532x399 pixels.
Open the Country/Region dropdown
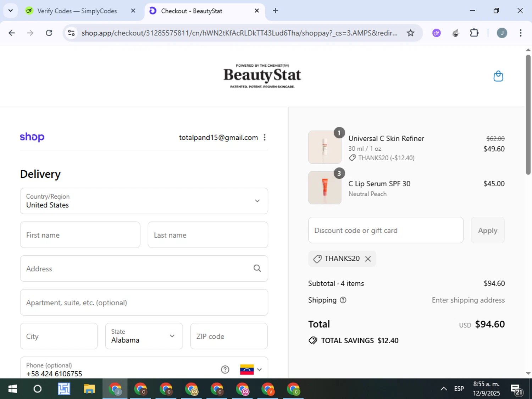pyautogui.click(x=144, y=201)
